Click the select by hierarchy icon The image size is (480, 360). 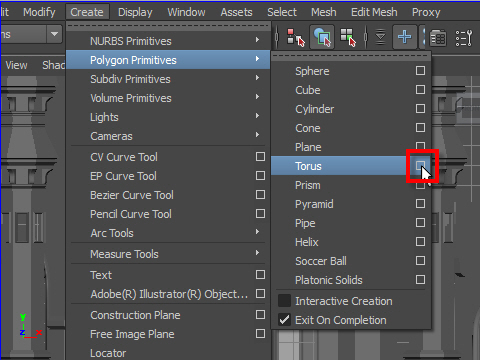(x=296, y=37)
